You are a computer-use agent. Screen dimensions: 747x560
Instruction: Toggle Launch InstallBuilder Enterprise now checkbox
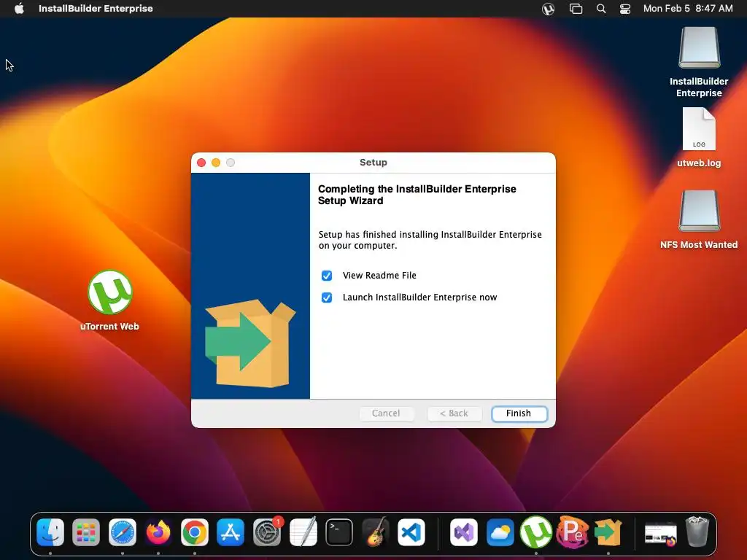pos(326,297)
